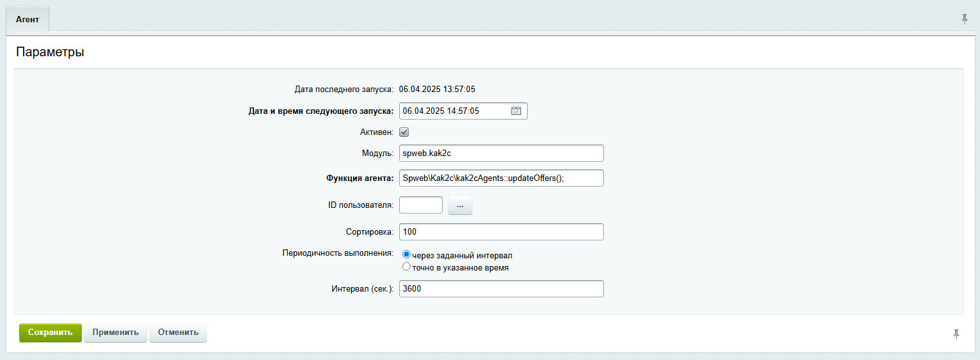This screenshot has width=980, height=360.
Task: Click the Интервал (сек.) field containing 3600
Action: point(501,289)
